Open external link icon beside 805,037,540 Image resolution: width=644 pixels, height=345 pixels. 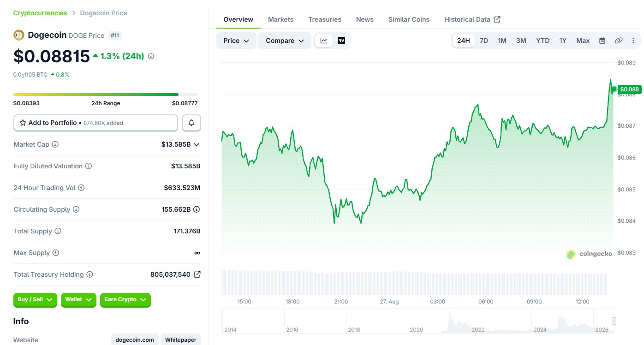click(197, 274)
